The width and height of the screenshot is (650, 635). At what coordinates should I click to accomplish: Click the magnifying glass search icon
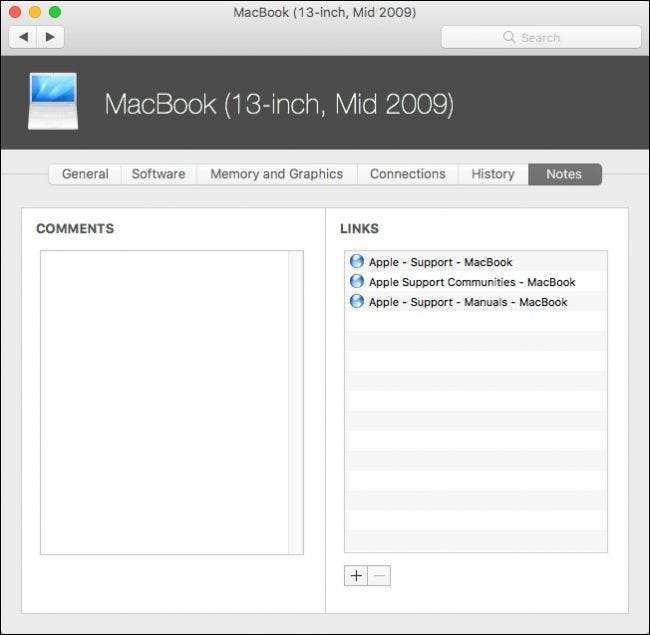(x=509, y=37)
